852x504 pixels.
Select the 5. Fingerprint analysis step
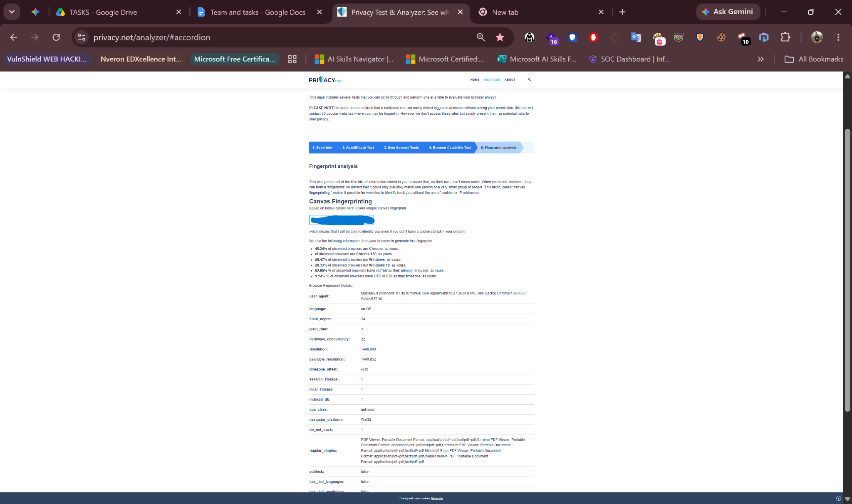tap(499, 148)
